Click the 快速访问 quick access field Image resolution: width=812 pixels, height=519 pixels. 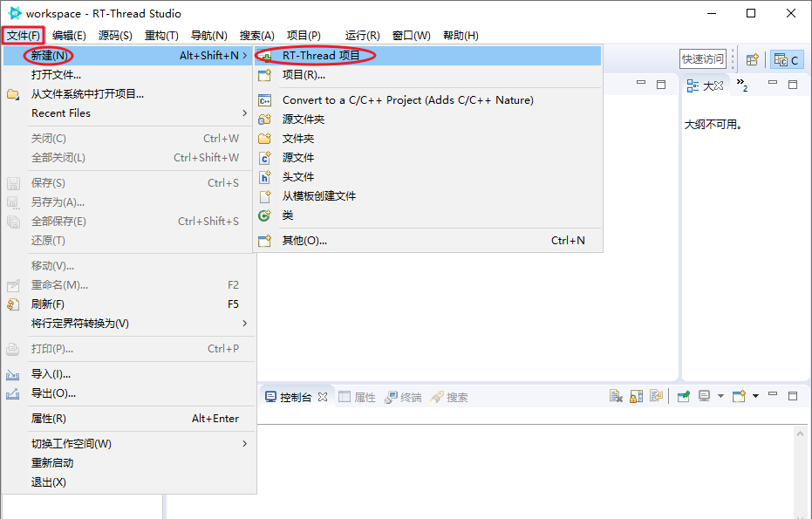[703, 59]
